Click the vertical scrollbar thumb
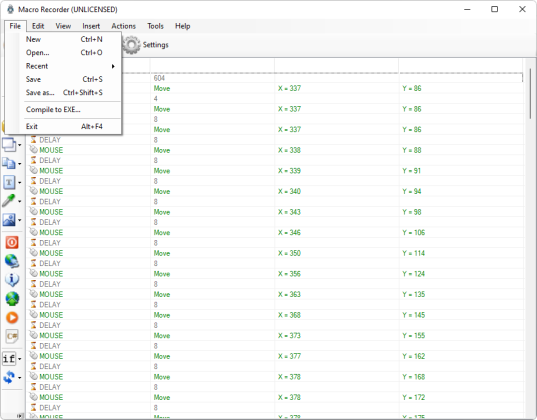 (x=530, y=94)
